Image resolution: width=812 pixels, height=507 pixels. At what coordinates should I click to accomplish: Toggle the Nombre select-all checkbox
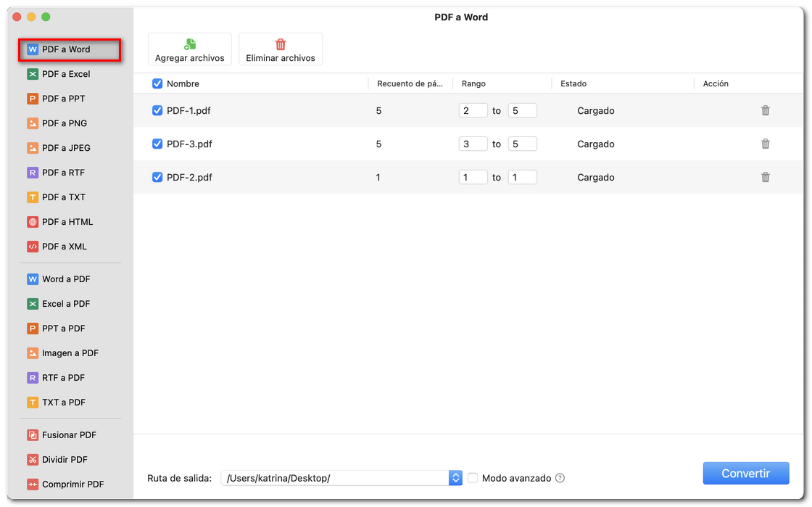click(157, 84)
